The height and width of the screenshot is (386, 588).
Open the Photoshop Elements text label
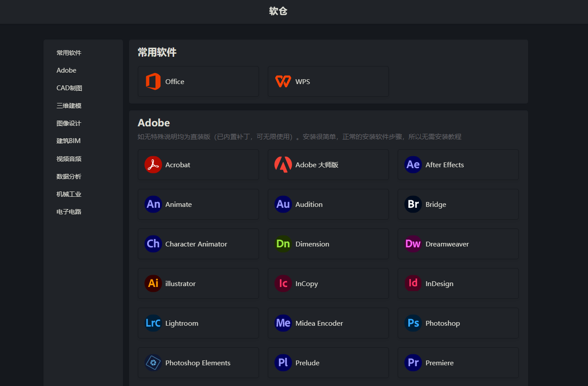(x=198, y=363)
